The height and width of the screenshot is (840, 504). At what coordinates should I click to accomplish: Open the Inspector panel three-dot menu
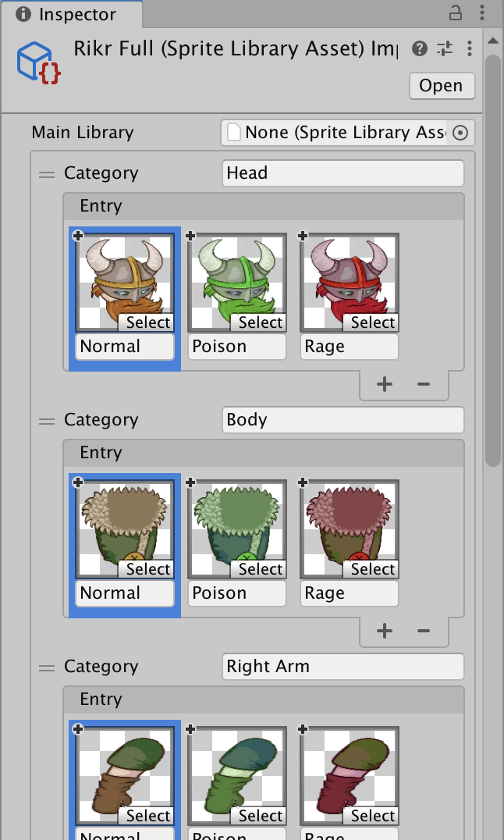pos(484,13)
